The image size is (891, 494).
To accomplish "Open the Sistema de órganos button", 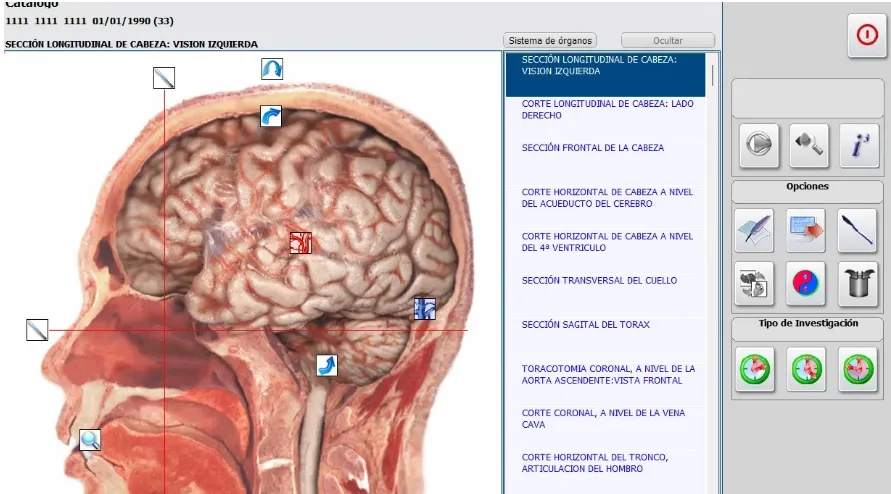I will [x=550, y=41].
